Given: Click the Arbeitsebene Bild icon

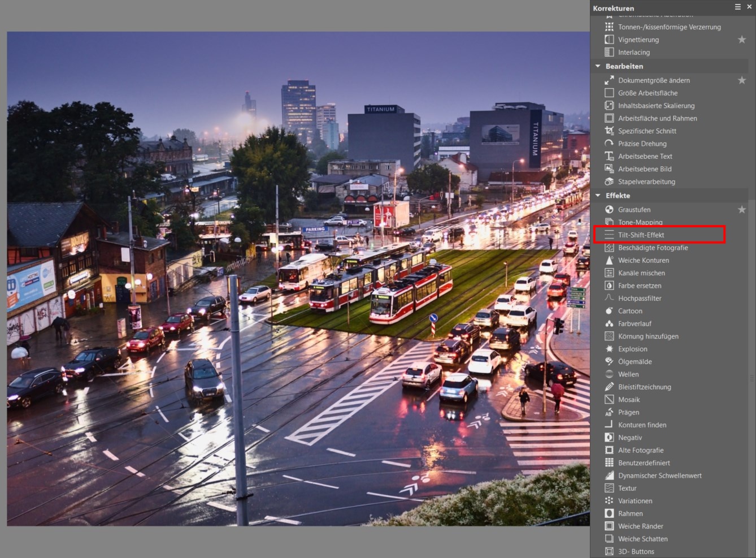Looking at the screenshot, I should (609, 169).
